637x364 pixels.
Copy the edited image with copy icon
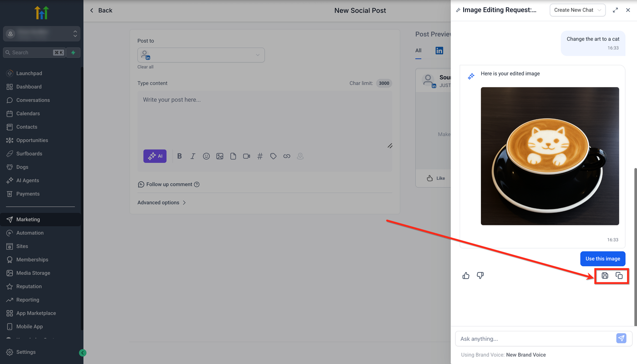[619, 275]
